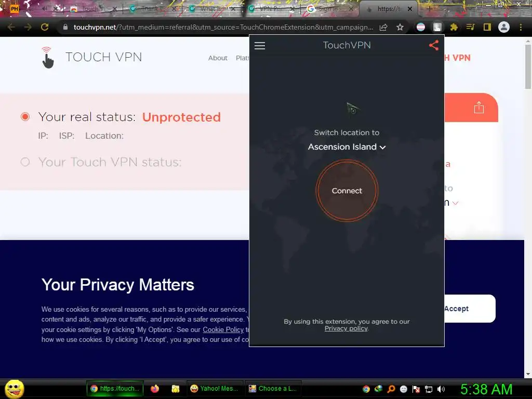
Task: Click the round Connect button
Action: click(347, 191)
